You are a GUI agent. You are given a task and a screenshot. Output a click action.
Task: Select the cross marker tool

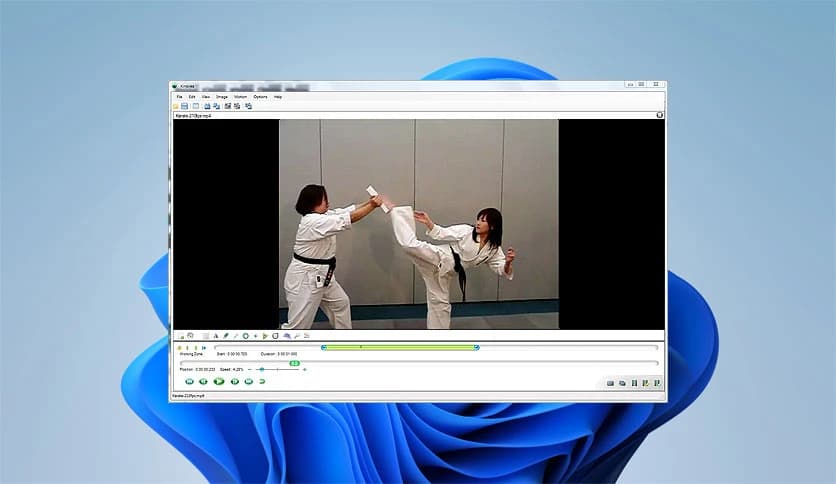pyautogui.click(x=255, y=336)
